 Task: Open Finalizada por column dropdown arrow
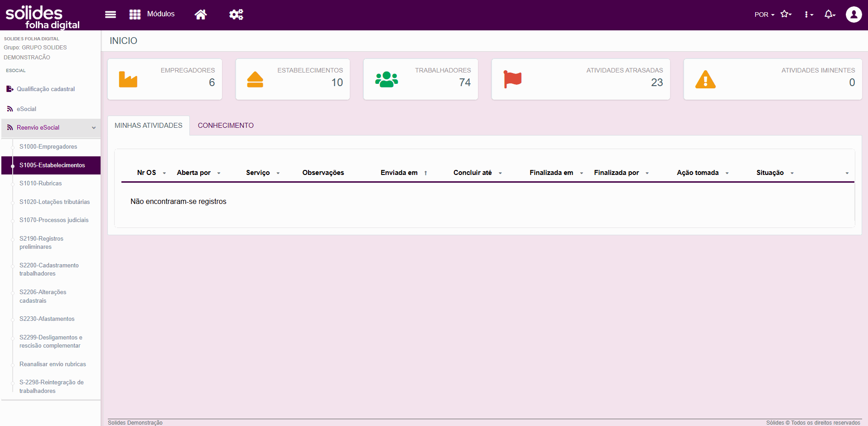tap(647, 173)
